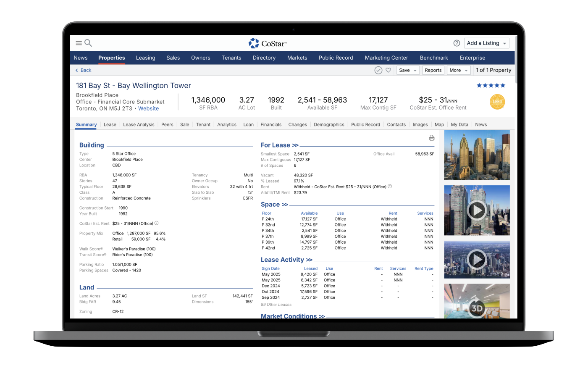Open the Add a Listing dropdown

tap(487, 43)
